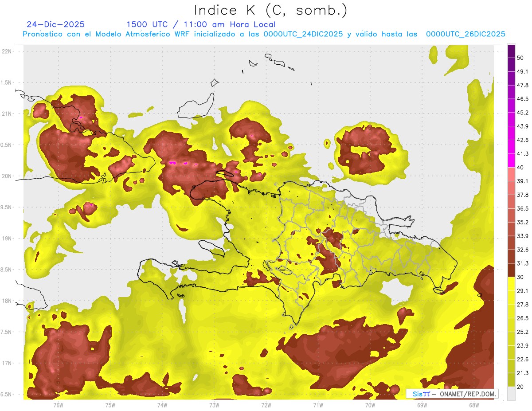
Task: Click colorbar label '25.2'
Action: [523, 332]
